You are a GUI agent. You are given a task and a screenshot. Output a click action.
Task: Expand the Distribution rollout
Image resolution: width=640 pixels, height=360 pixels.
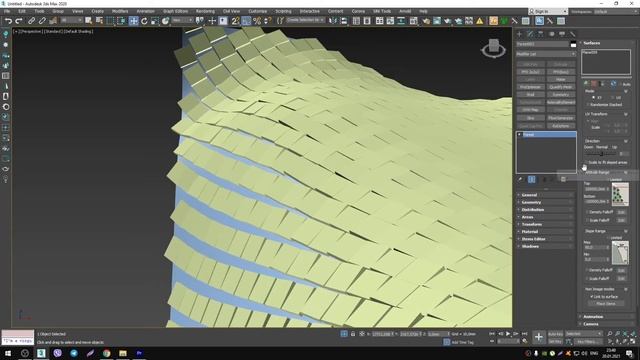pyautogui.click(x=545, y=210)
